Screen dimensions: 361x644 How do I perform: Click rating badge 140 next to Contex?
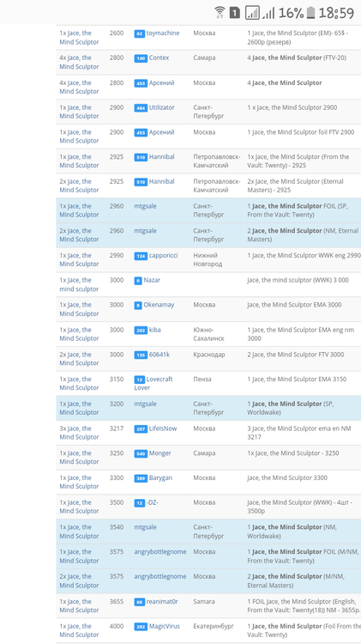click(141, 58)
